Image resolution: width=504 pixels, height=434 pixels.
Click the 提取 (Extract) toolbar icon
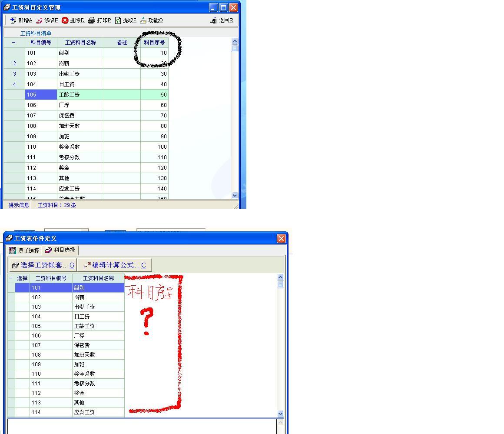click(x=118, y=20)
